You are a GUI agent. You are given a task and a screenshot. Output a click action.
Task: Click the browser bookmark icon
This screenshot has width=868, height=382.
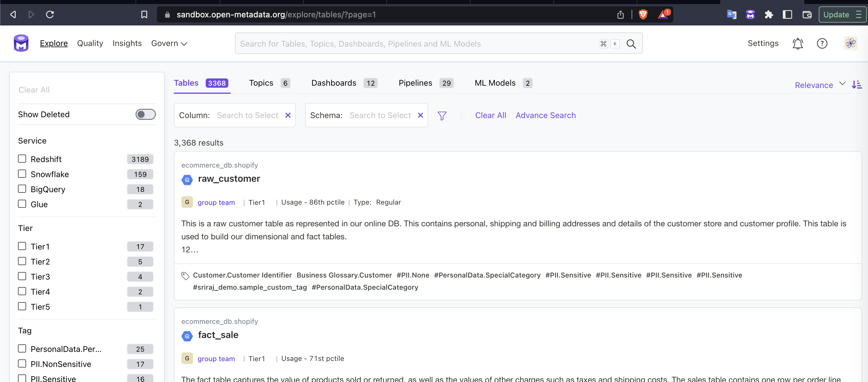[144, 14]
